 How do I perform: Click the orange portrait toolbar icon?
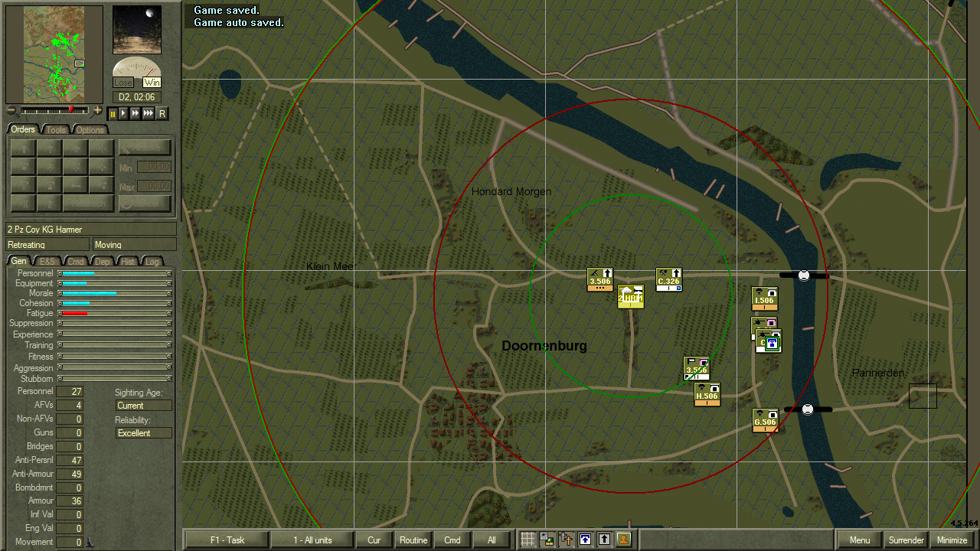point(623,540)
